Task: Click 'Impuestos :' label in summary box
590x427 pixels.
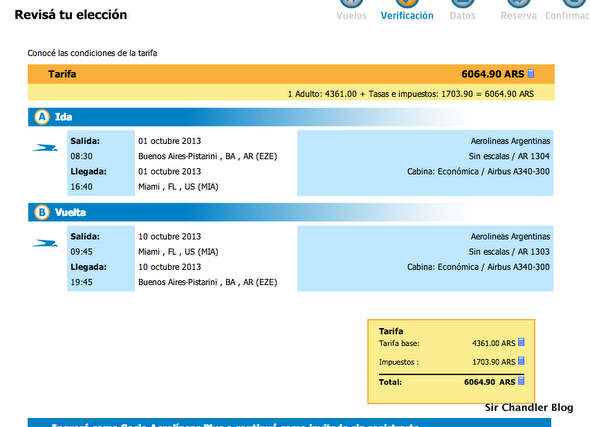Action: [x=398, y=362]
